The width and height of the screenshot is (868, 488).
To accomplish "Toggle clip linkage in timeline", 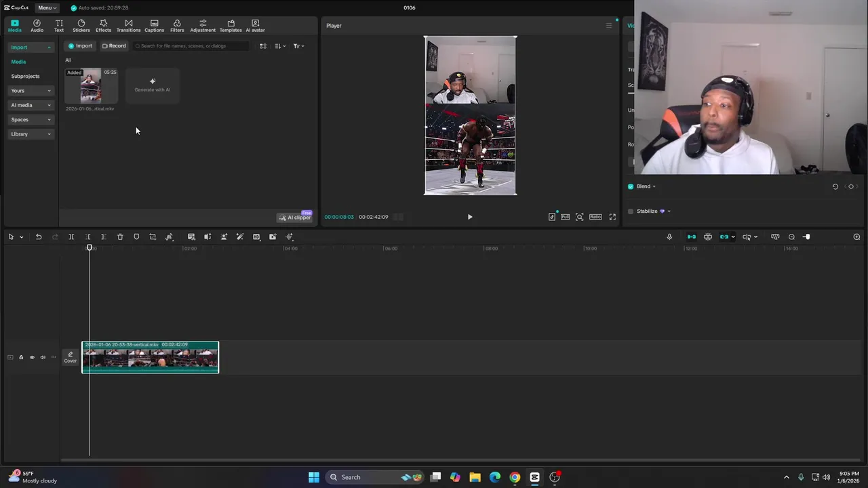I will [724, 237].
